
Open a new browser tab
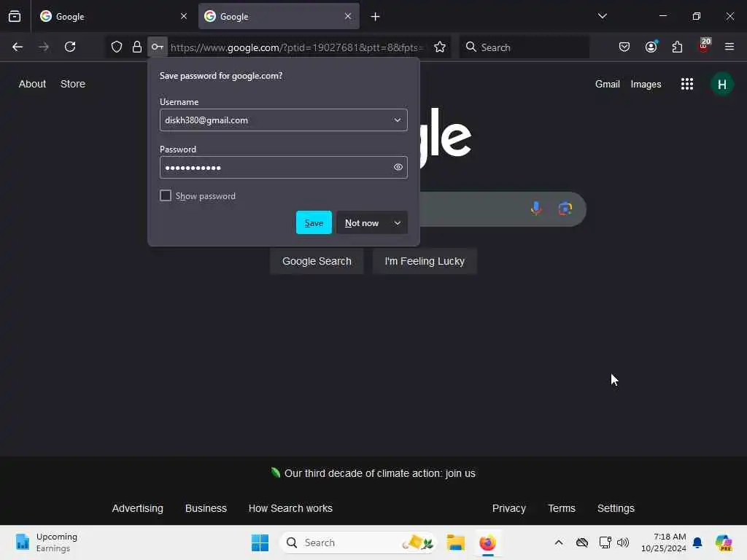(x=376, y=17)
